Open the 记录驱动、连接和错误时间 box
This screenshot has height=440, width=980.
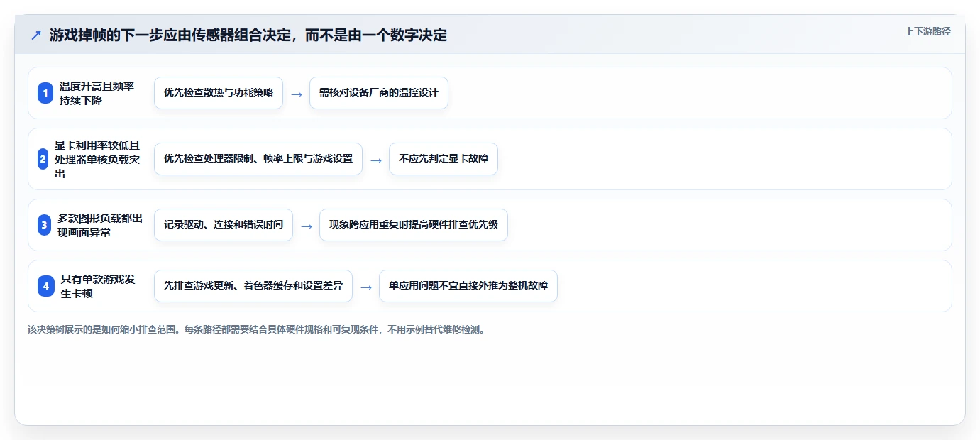point(224,225)
